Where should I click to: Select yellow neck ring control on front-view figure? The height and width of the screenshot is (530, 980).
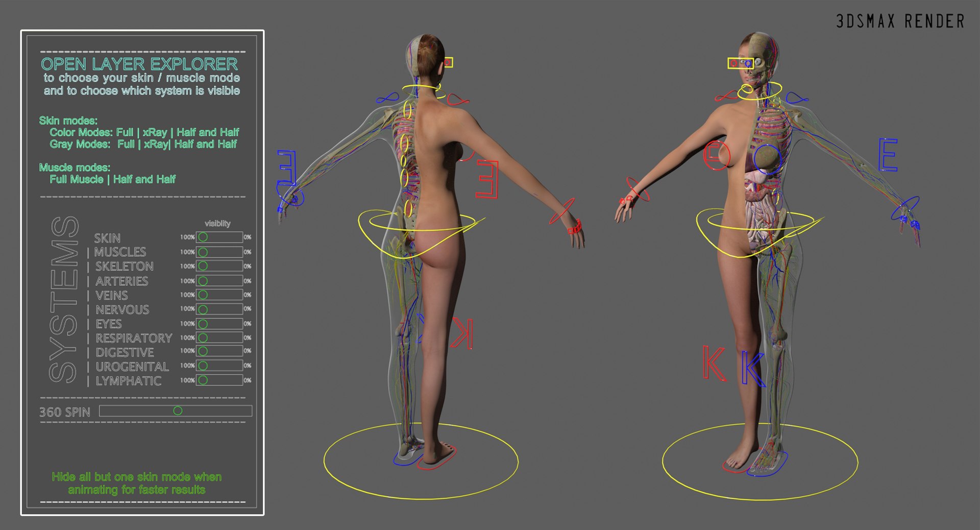pyautogui.click(x=759, y=91)
